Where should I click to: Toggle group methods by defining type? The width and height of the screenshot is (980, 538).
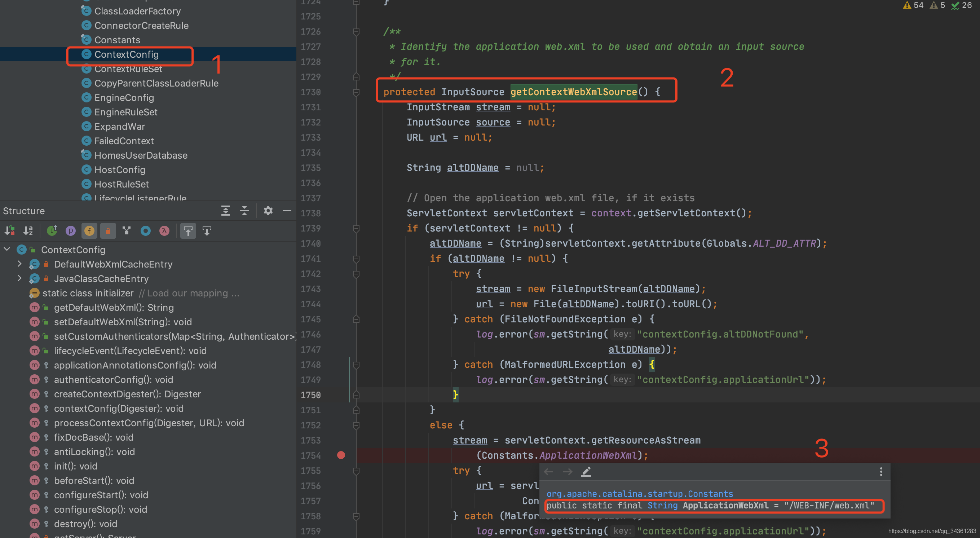(x=127, y=230)
